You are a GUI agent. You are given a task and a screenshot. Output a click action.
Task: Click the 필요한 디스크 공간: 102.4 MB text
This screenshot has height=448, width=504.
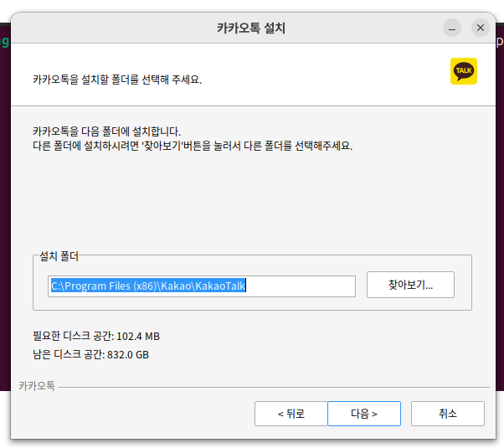(96, 336)
